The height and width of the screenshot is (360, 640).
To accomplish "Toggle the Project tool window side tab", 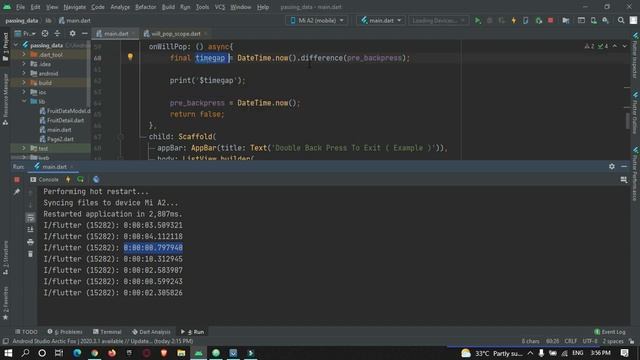I will point(5,47).
